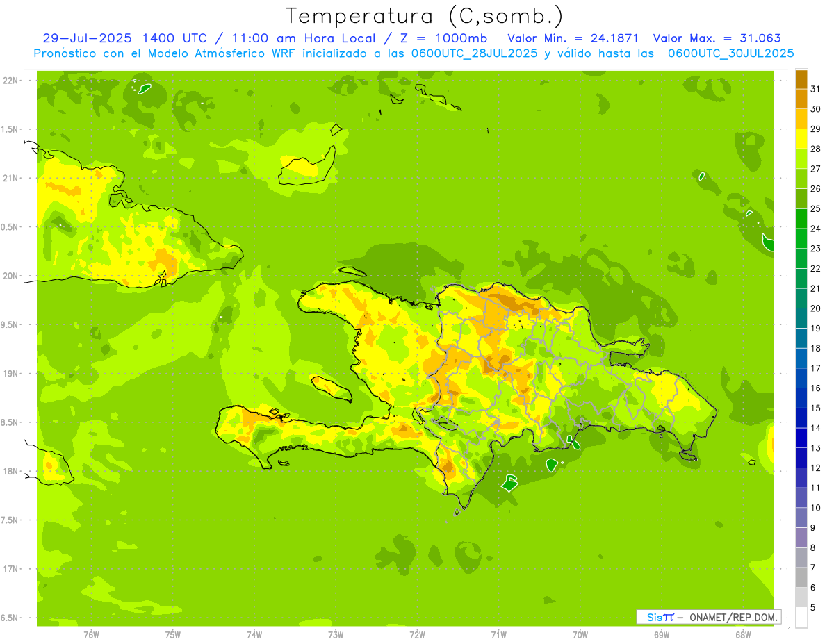Image resolution: width=834 pixels, height=644 pixels.
Task: Click the dark green legend band between 24 and 25
Action: pos(801,218)
